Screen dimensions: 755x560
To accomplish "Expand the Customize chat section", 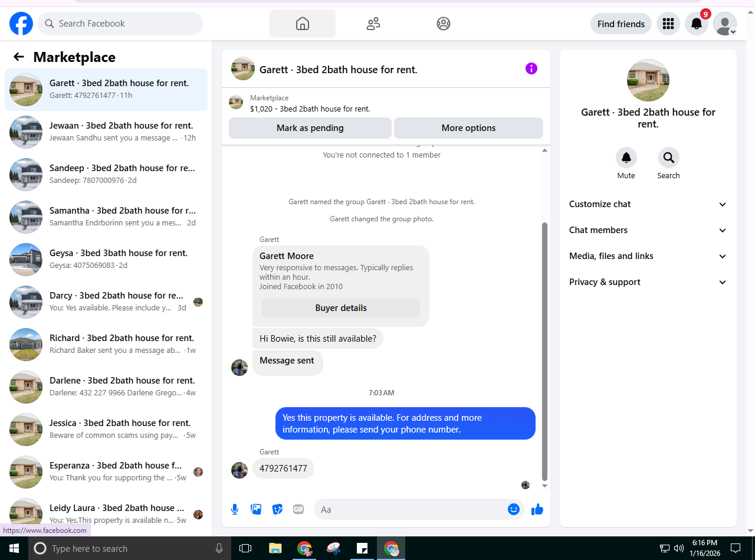I will [x=648, y=204].
